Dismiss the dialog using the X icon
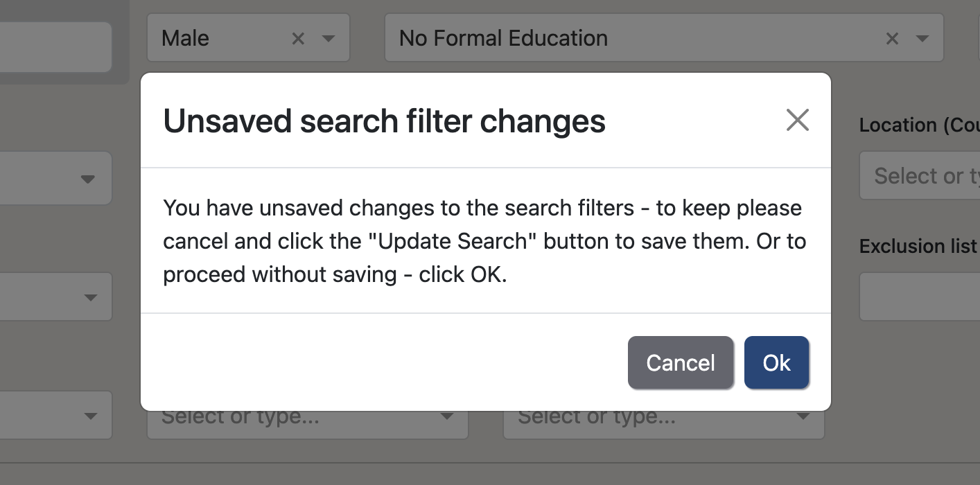Viewport: 980px width, 485px height. (x=798, y=120)
